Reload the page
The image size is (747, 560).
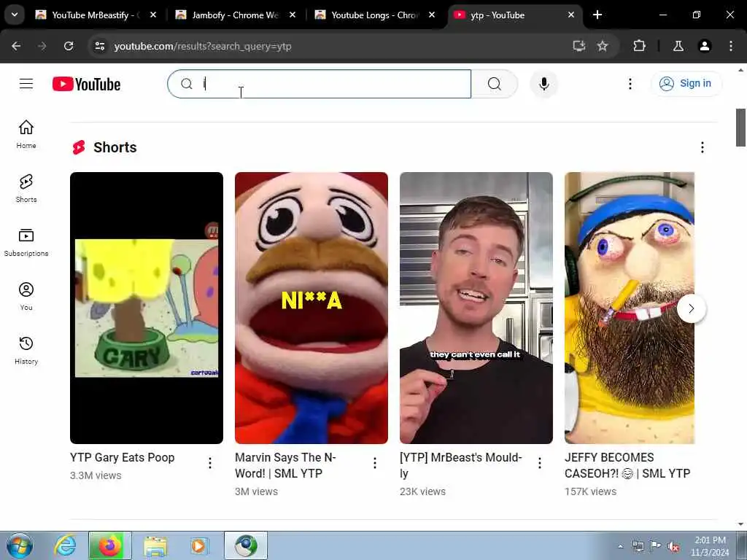click(x=69, y=46)
